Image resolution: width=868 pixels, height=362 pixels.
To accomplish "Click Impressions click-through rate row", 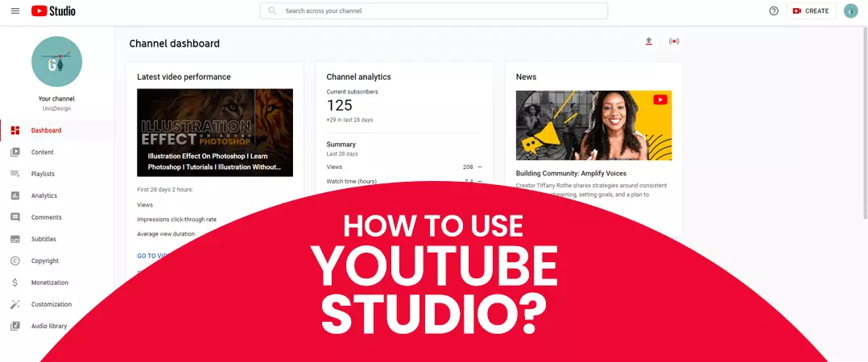I will [x=176, y=220].
